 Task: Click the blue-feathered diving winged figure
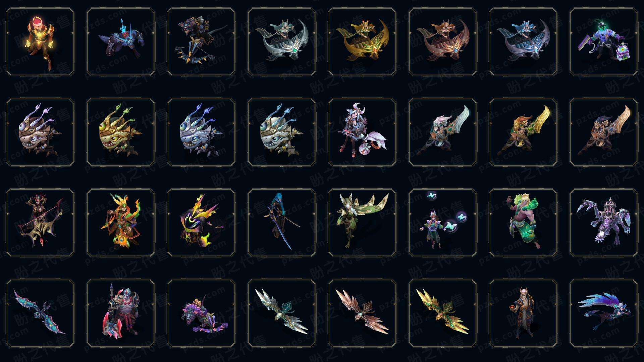[604, 313]
